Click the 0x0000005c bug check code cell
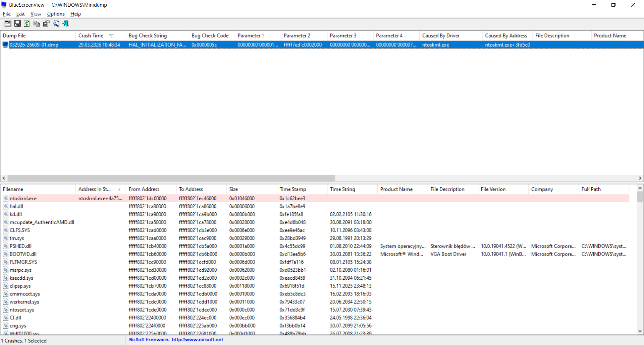Screen dimensions: 644x345 click(204, 45)
